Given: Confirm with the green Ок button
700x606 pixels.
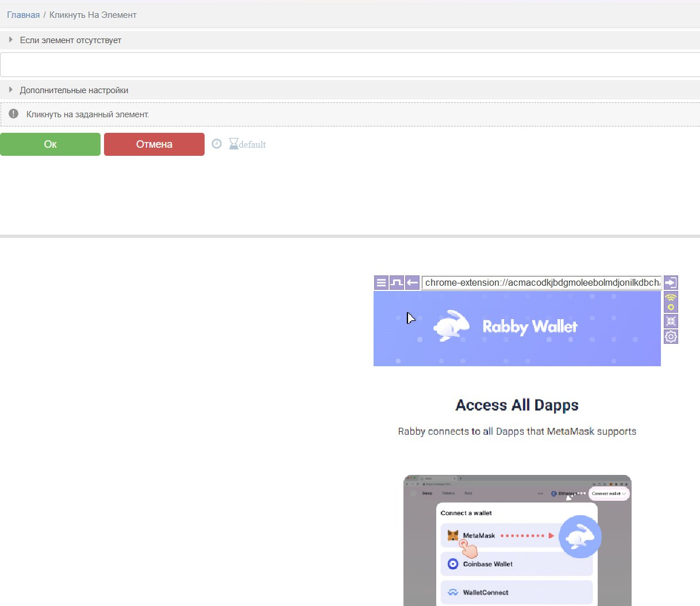Looking at the screenshot, I should 50,144.
